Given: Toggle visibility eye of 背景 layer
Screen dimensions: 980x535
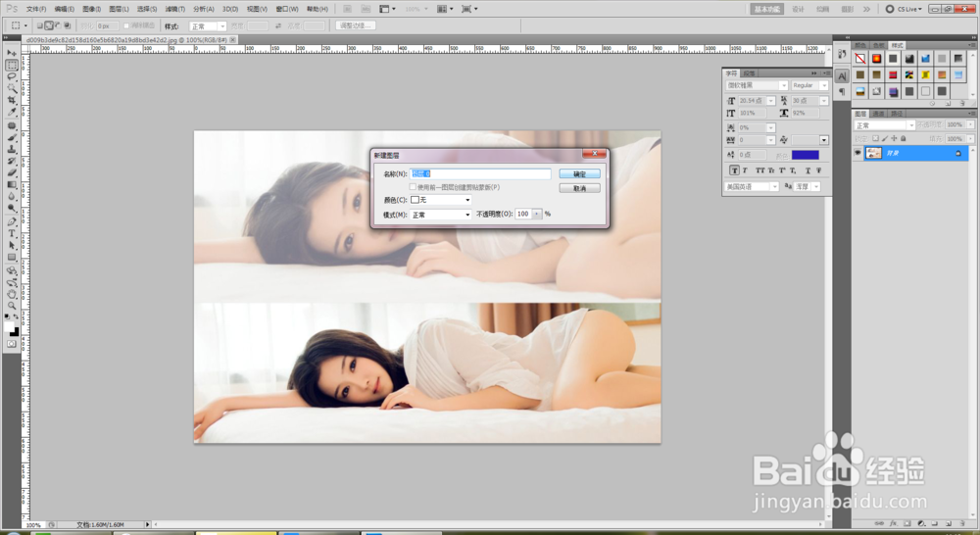Looking at the screenshot, I should point(857,153).
